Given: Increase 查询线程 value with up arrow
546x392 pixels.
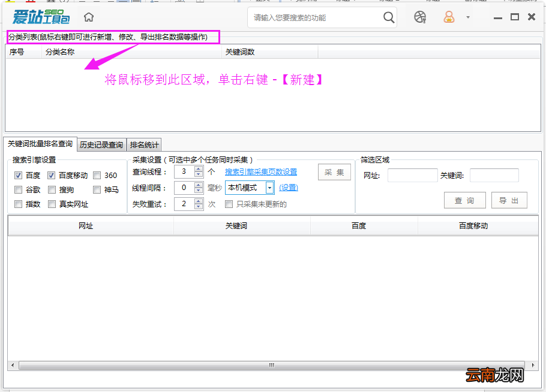Looking at the screenshot, I should tap(199, 168).
